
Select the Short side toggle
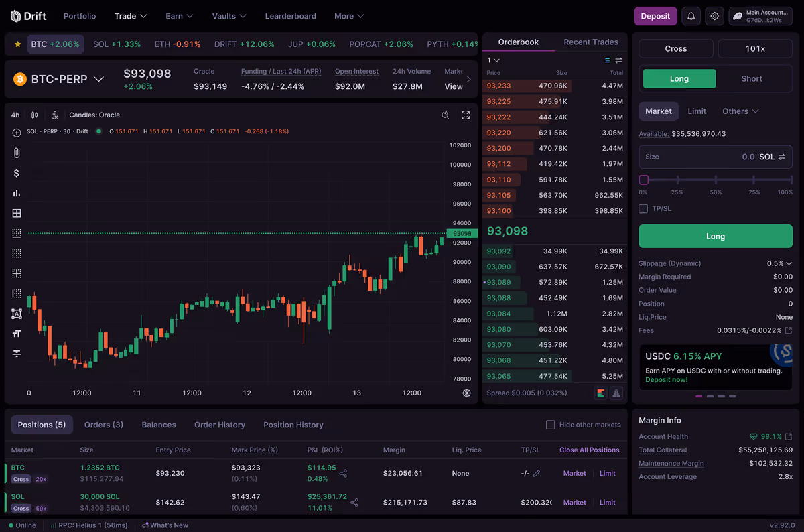tap(752, 79)
